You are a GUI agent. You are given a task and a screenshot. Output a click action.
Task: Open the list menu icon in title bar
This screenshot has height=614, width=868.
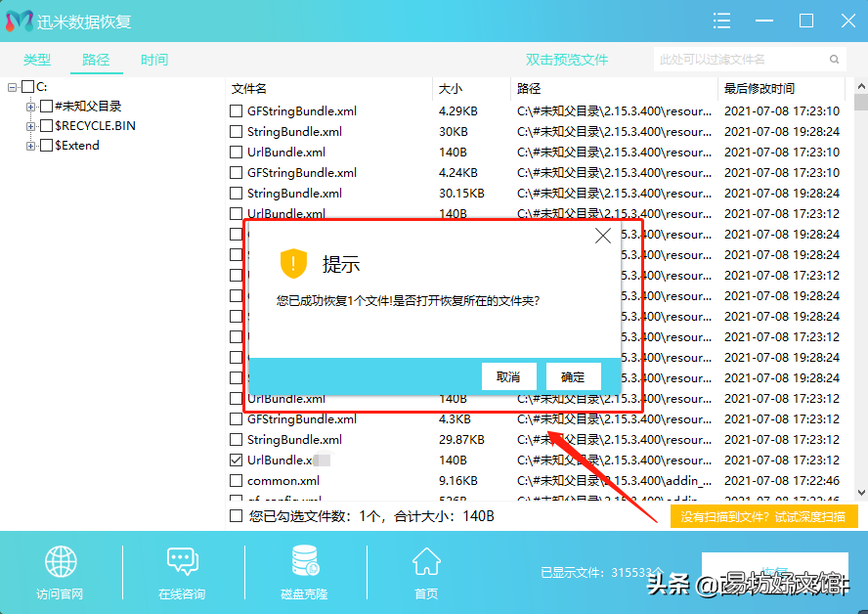pyautogui.click(x=721, y=22)
